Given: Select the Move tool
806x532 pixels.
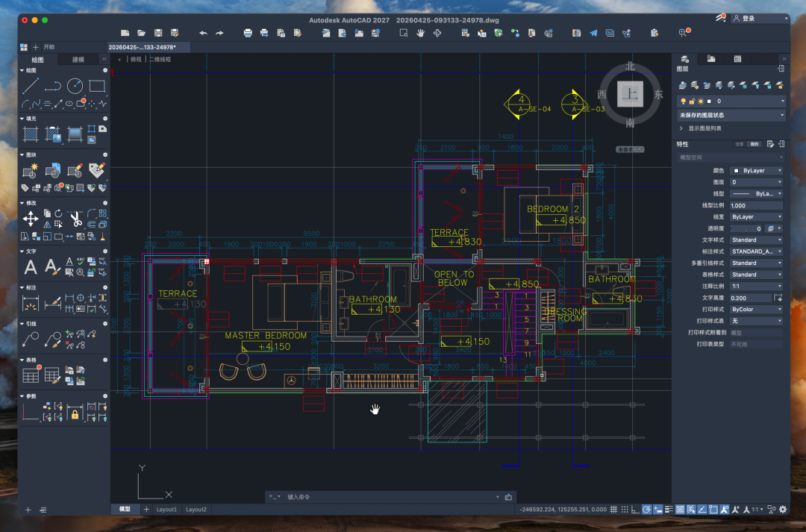Looking at the screenshot, I should (x=31, y=219).
